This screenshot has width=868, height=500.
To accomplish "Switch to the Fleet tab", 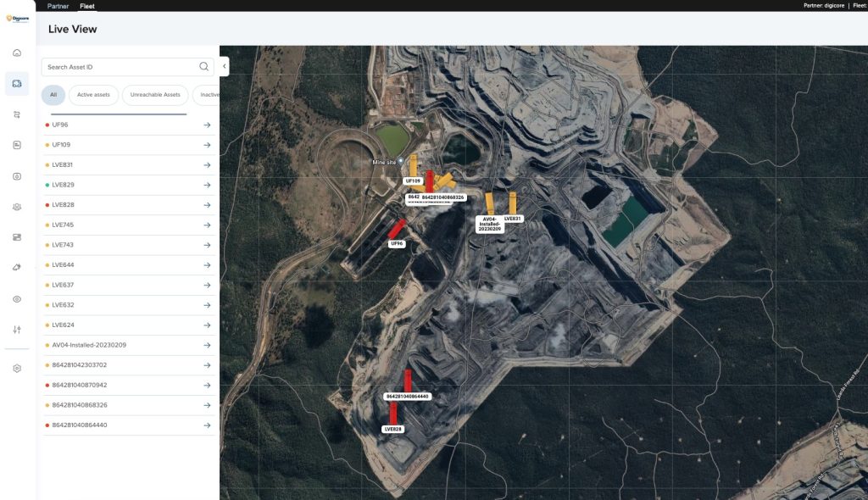I will [x=87, y=5].
